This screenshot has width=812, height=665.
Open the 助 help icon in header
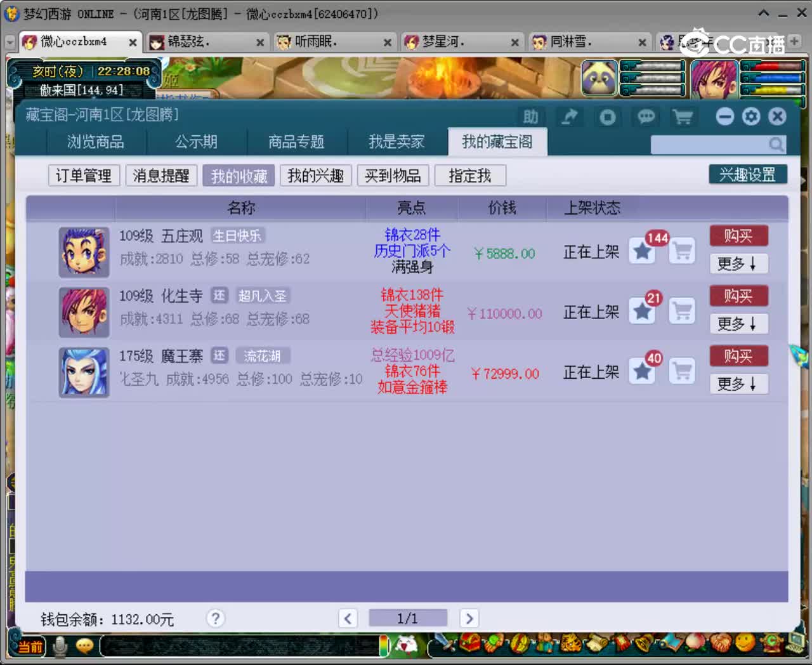(530, 117)
